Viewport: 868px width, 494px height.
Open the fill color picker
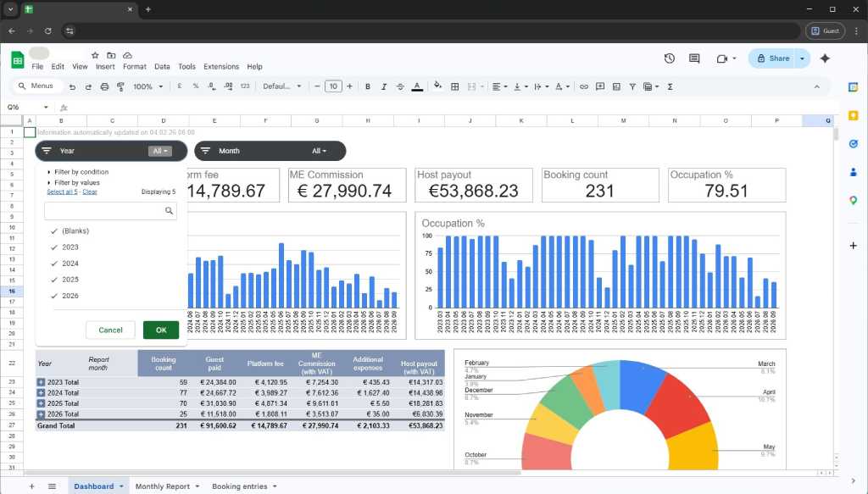pos(438,86)
